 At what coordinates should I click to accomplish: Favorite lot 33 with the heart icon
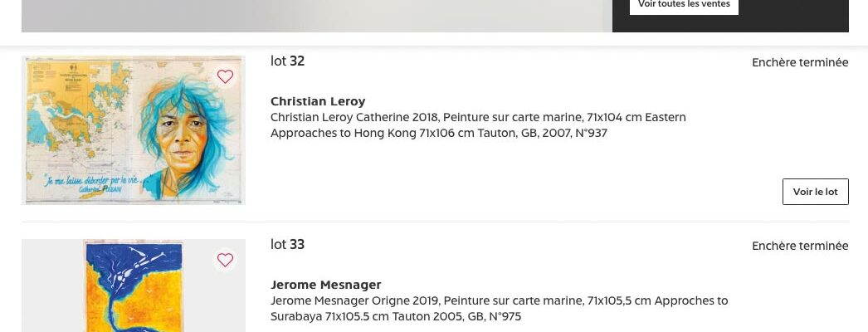(225, 261)
